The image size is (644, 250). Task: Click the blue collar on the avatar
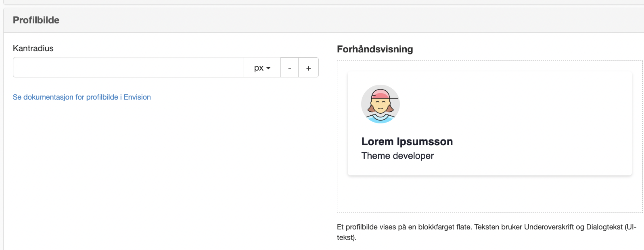pyautogui.click(x=381, y=119)
